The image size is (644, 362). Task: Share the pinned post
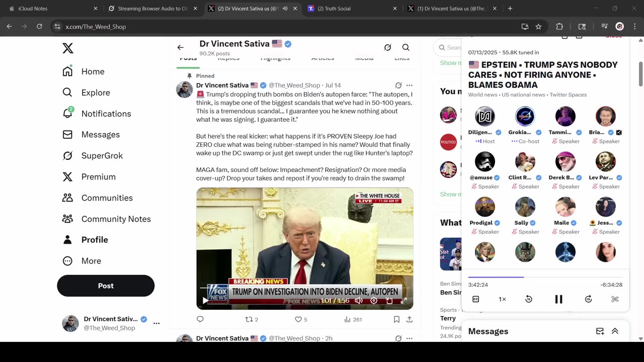click(x=410, y=319)
